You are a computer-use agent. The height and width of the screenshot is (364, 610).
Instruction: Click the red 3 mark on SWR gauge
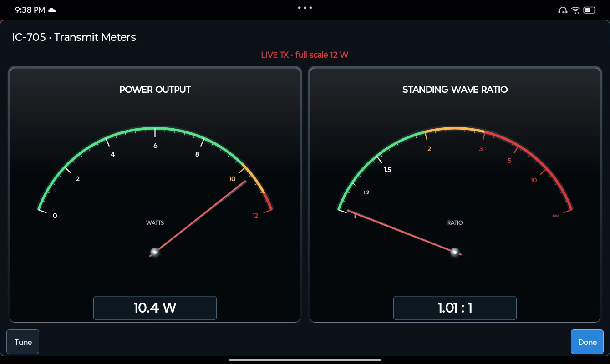click(x=481, y=149)
